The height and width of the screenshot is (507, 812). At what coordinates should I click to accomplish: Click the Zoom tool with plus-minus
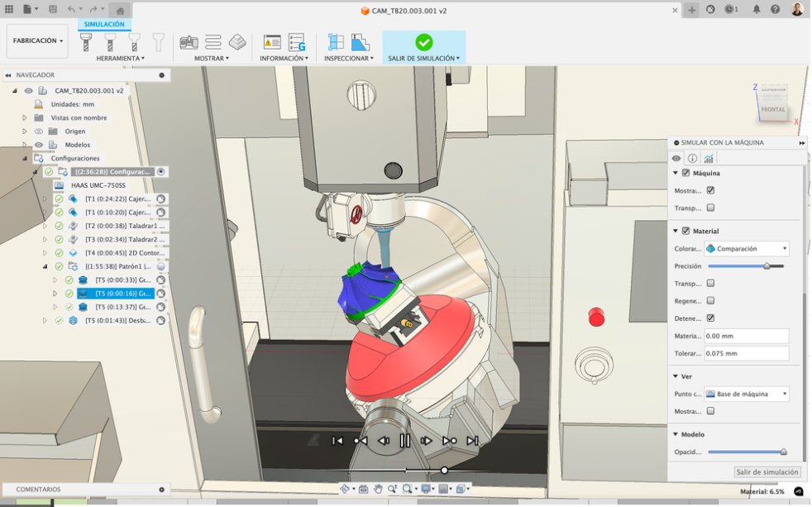[393, 489]
